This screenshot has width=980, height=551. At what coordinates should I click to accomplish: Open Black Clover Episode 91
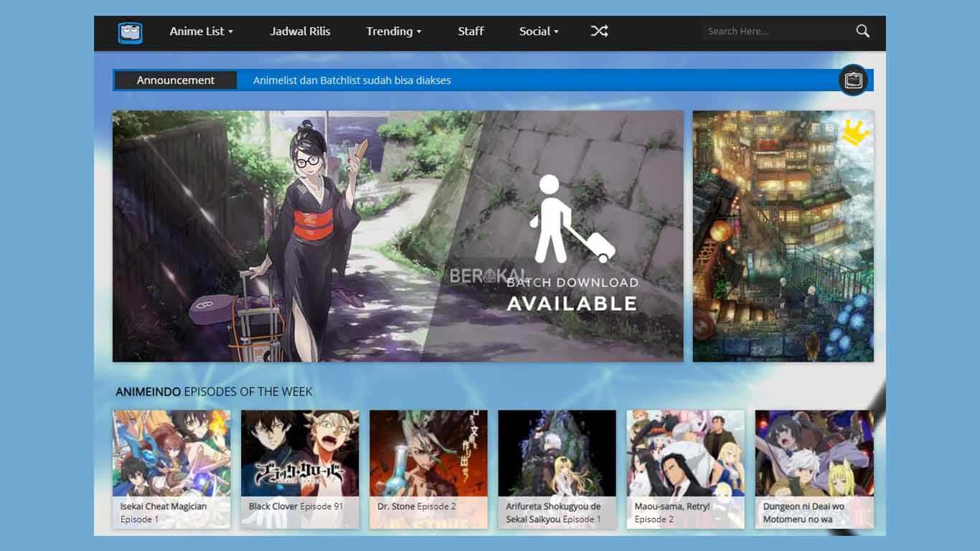[x=300, y=469]
